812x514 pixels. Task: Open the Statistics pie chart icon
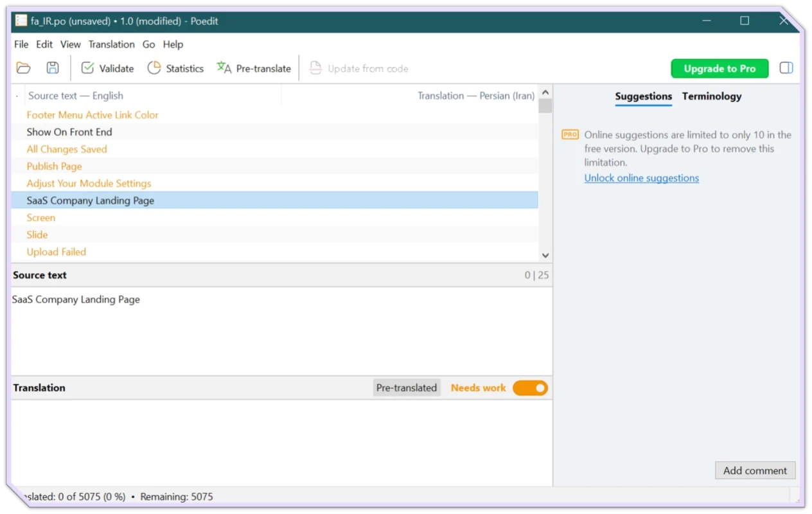click(x=154, y=68)
